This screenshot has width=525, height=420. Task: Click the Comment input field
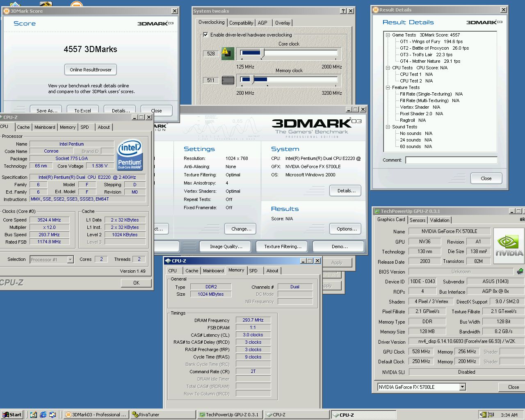pyautogui.click(x=451, y=160)
